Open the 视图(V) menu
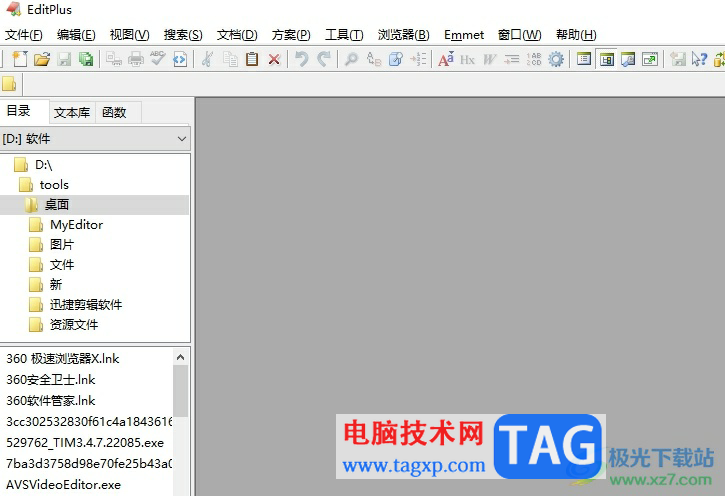 pos(129,35)
